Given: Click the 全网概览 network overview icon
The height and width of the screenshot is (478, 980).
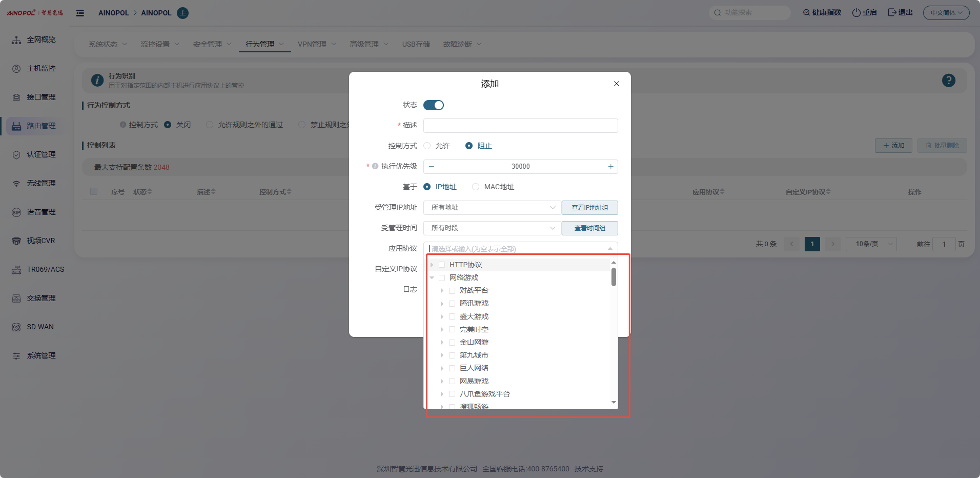Looking at the screenshot, I should (x=16, y=40).
